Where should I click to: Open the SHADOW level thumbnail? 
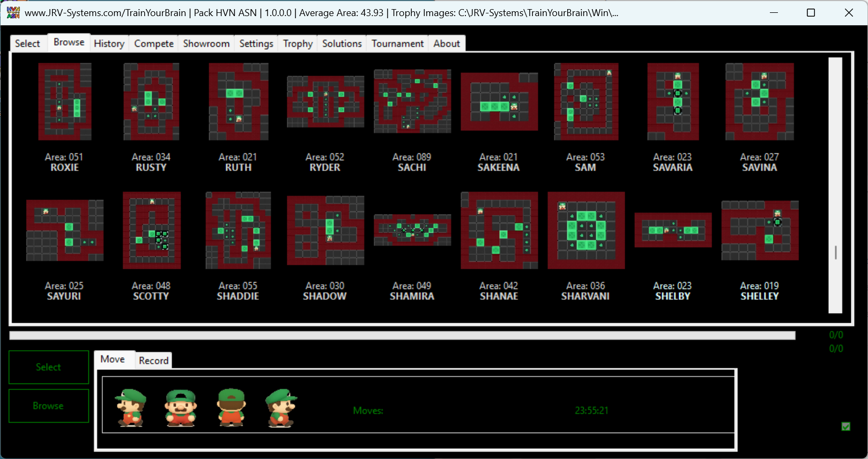[325, 231]
